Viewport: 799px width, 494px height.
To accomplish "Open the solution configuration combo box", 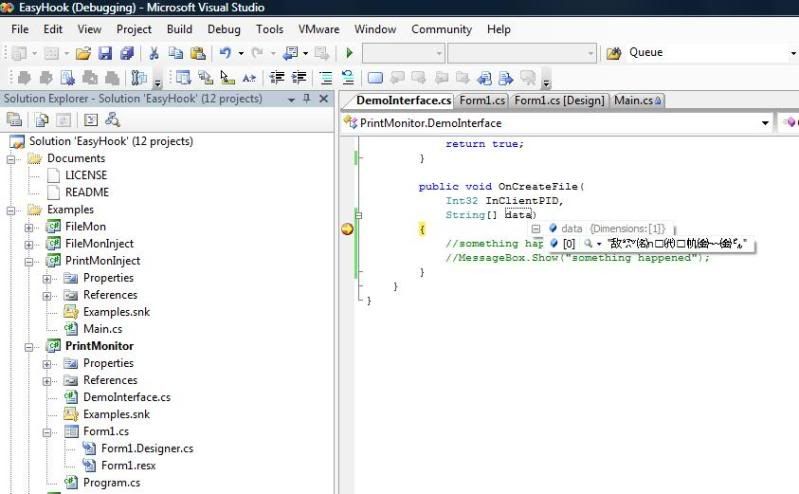I will click(403, 53).
